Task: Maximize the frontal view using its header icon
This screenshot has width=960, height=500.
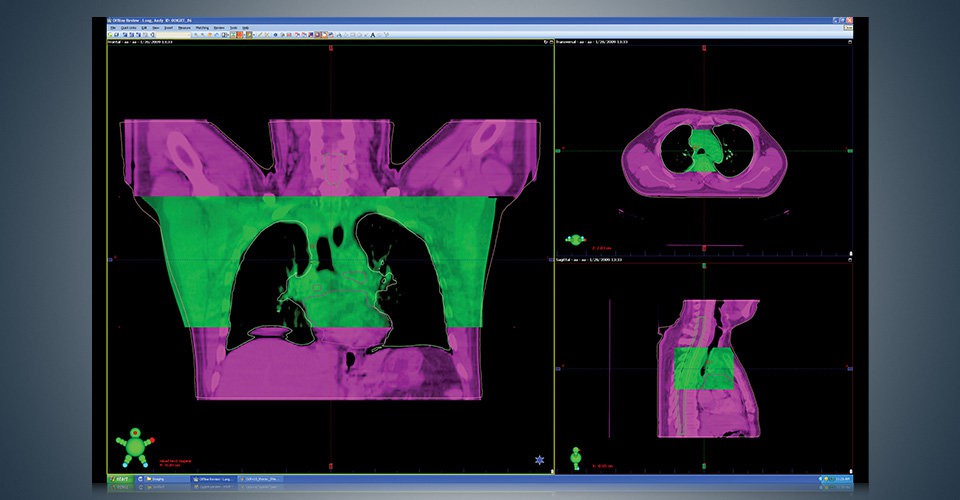Action: [x=550, y=42]
